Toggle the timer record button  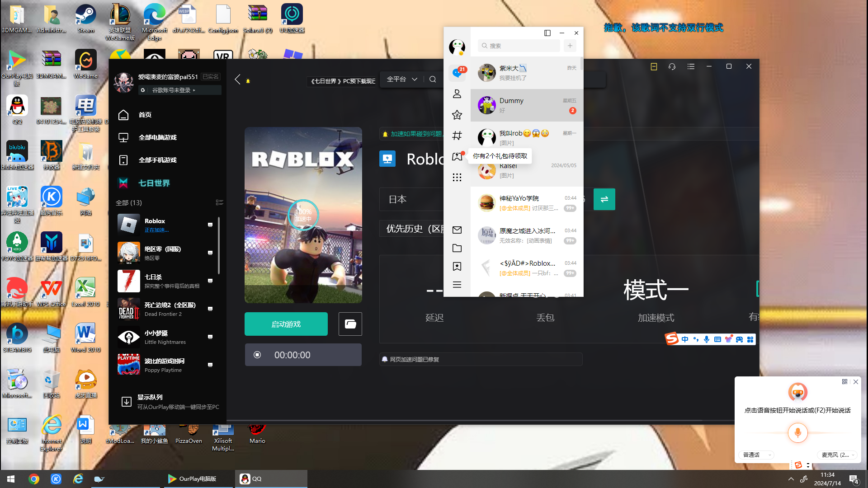[257, 355]
